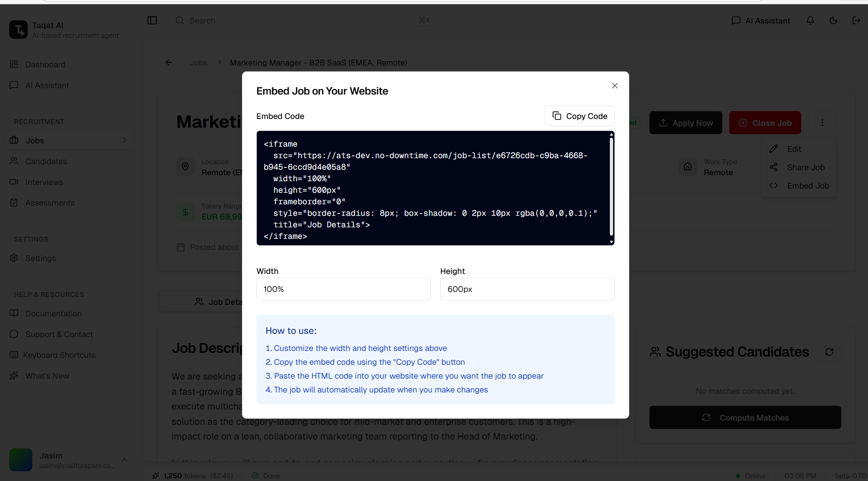
Task: Click Compute Matches
Action: (x=744, y=417)
